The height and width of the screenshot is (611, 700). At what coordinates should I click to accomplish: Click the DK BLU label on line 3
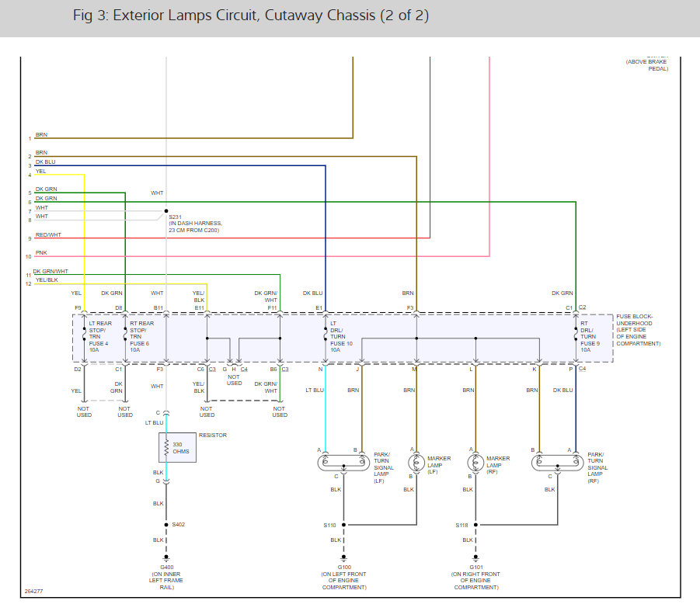46,162
